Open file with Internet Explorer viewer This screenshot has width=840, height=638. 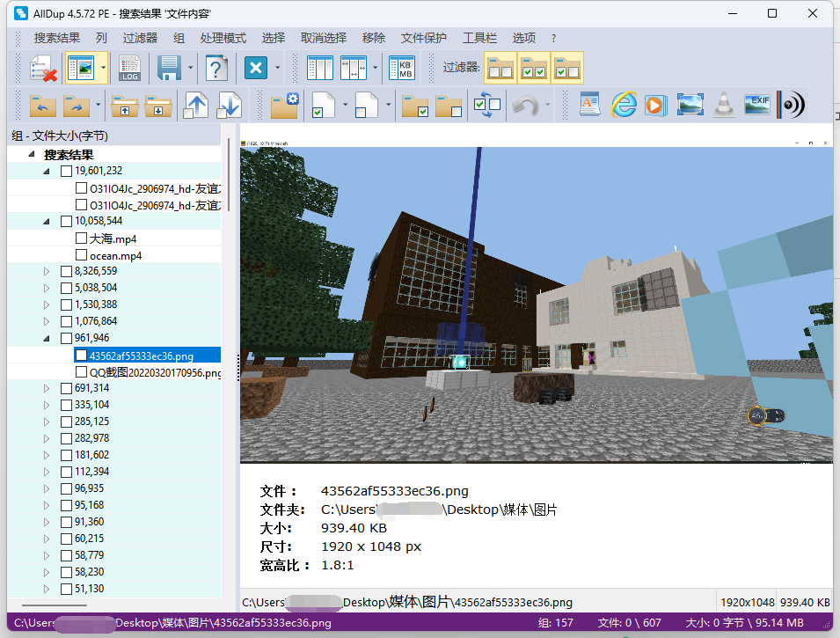click(624, 104)
